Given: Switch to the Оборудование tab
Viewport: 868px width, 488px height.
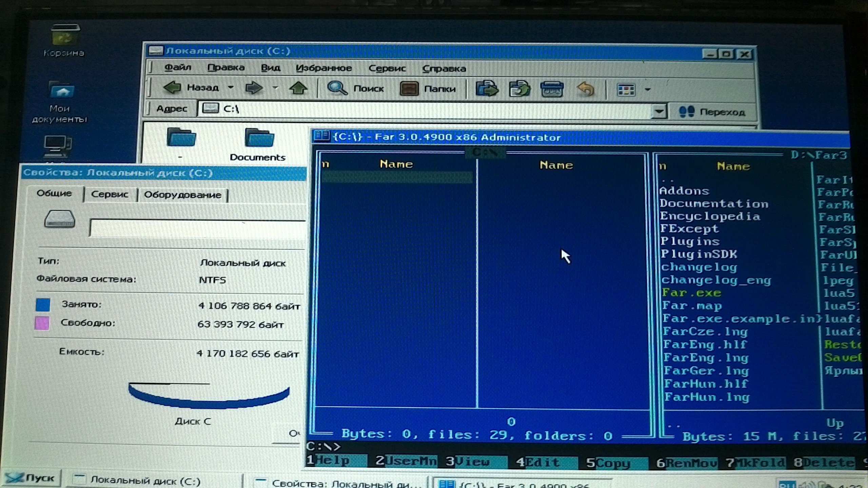Looking at the screenshot, I should click(182, 195).
